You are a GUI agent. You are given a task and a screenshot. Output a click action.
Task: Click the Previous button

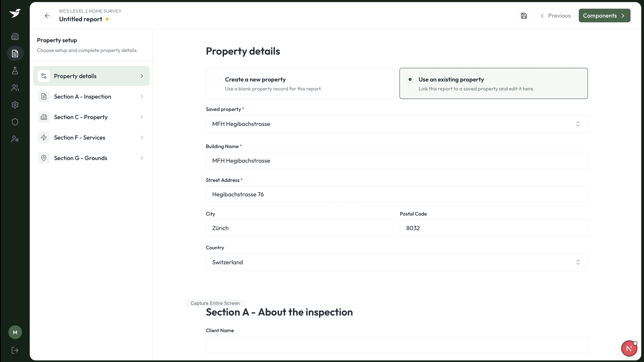pos(555,15)
